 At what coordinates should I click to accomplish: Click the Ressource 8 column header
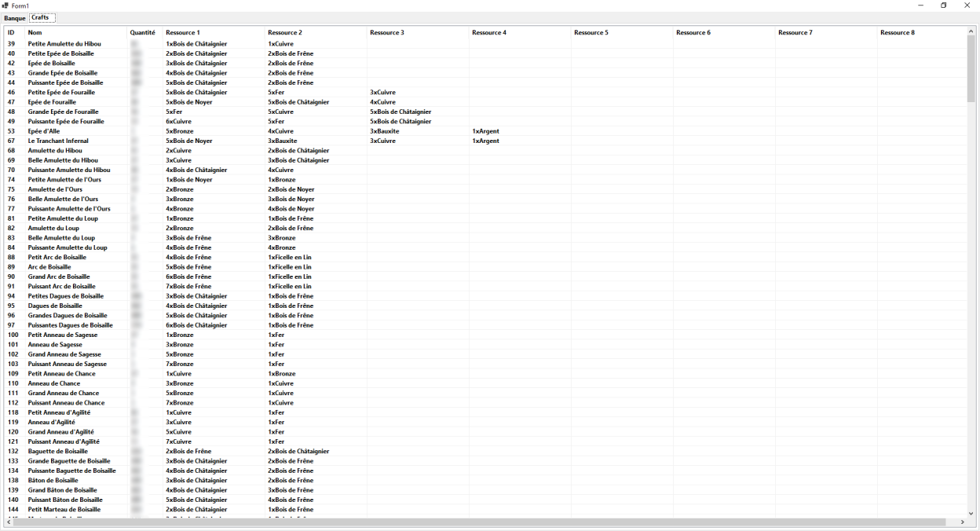pyautogui.click(x=923, y=32)
